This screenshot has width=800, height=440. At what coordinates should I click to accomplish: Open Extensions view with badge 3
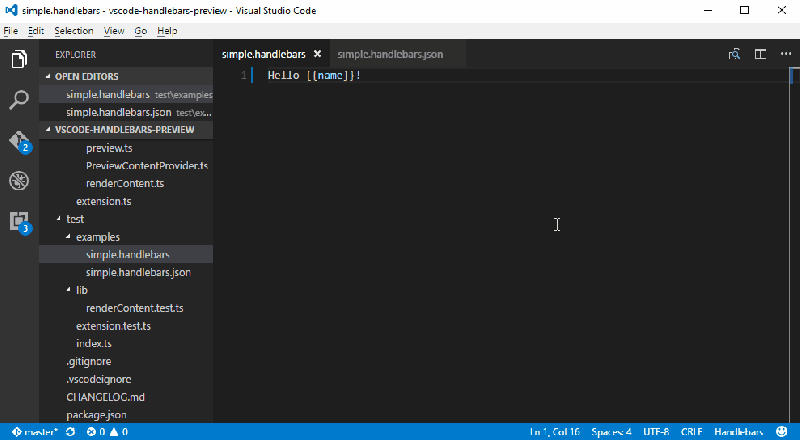[x=19, y=222]
